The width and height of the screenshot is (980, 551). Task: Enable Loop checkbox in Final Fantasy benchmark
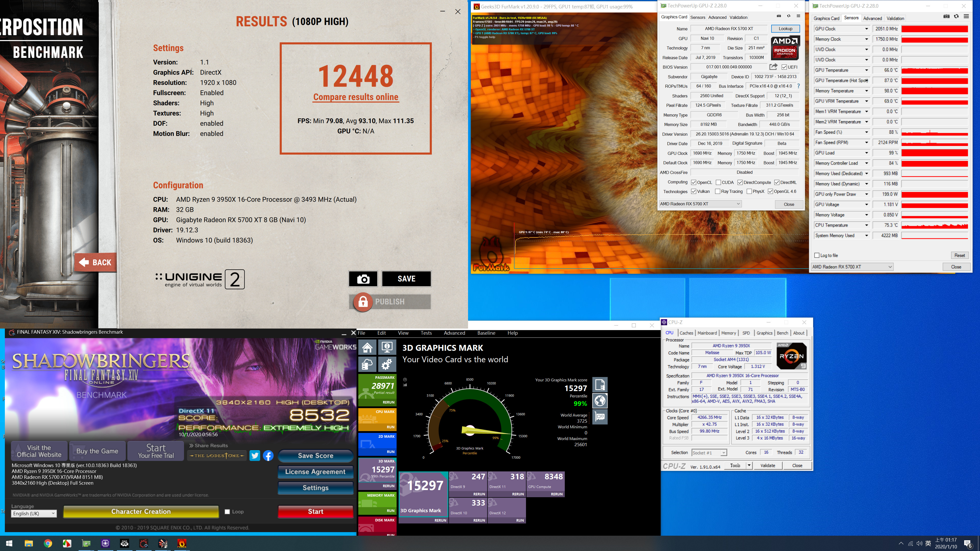pyautogui.click(x=227, y=512)
